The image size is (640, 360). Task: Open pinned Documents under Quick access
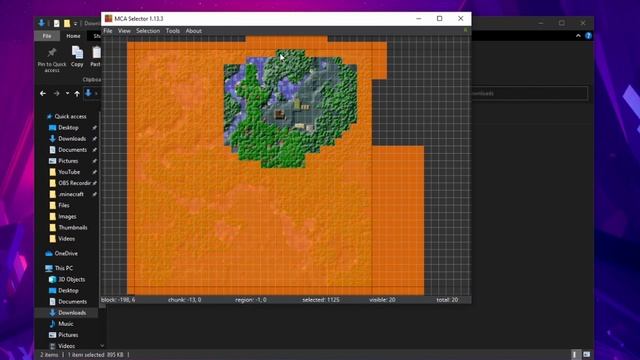click(x=72, y=150)
